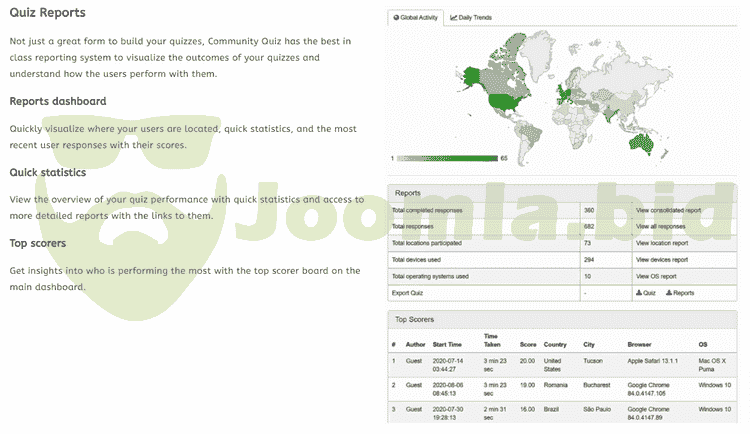Screen dimensions: 750x434
Task: Click the "Apple Safari 13.1.1" browser cell
Action: (x=652, y=361)
